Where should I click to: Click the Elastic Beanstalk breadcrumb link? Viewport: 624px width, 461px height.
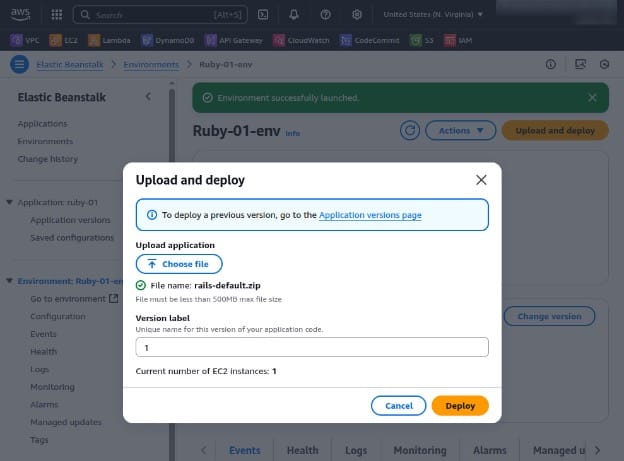click(70, 64)
